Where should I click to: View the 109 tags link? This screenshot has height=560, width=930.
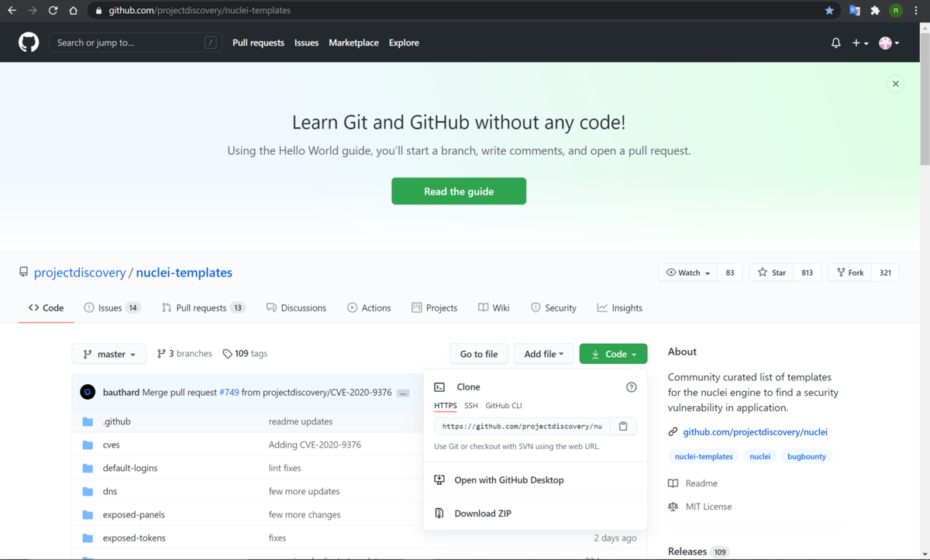coord(245,353)
